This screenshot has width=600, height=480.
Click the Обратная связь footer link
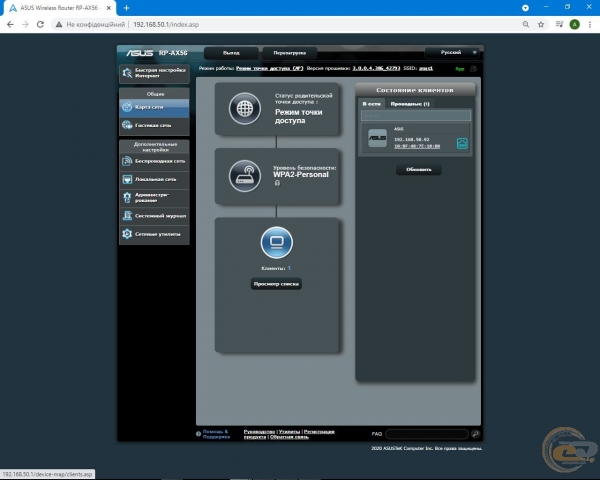(x=289, y=437)
